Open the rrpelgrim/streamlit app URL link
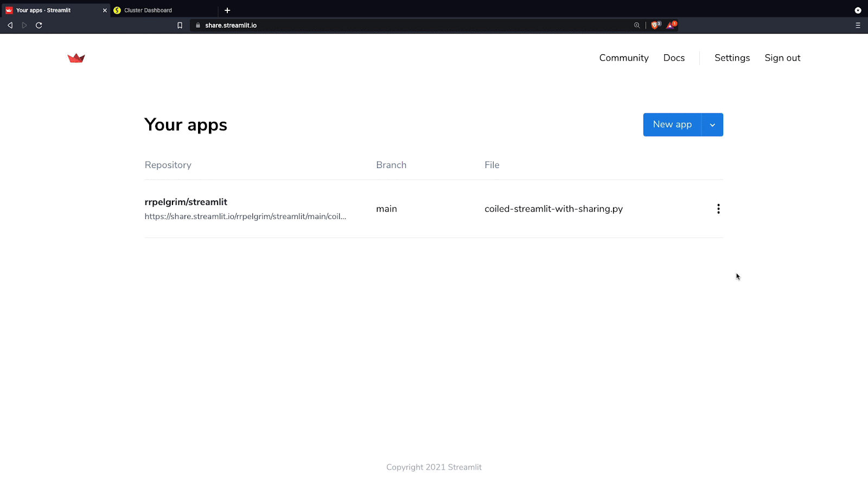This screenshot has height=488, width=868. point(245,216)
